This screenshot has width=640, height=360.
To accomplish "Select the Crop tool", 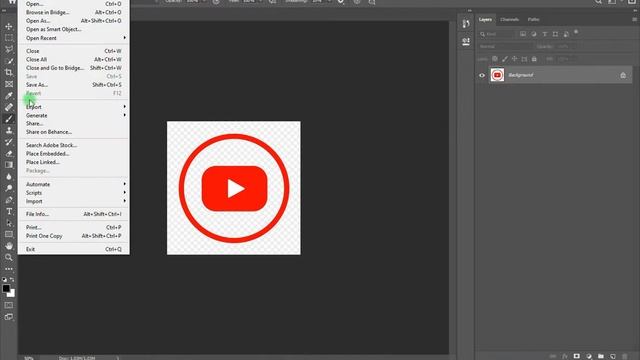I will click(9, 73).
